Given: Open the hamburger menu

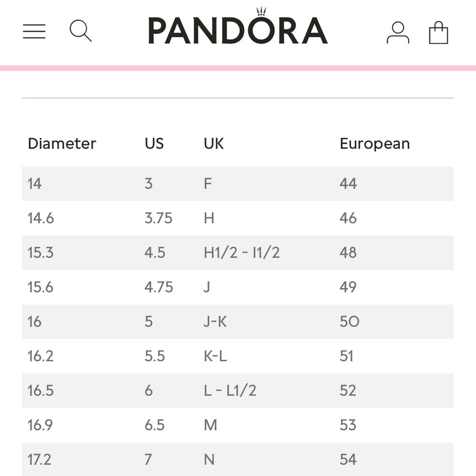Looking at the screenshot, I should pos(34,31).
